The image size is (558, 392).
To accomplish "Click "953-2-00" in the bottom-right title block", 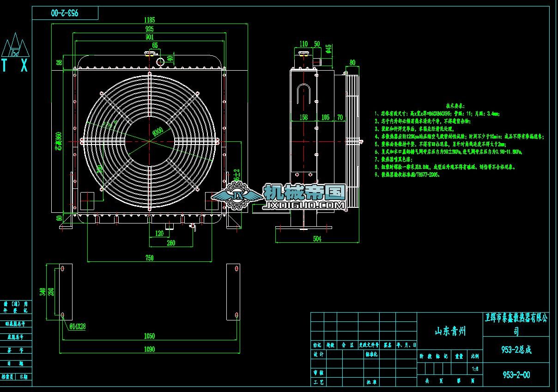I will coord(516,375).
